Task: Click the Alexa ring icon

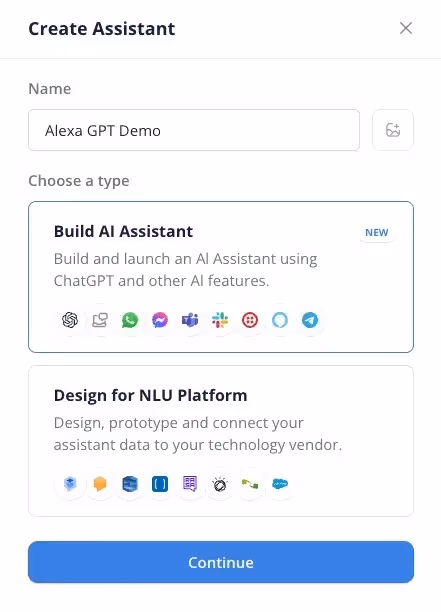Action: click(280, 320)
